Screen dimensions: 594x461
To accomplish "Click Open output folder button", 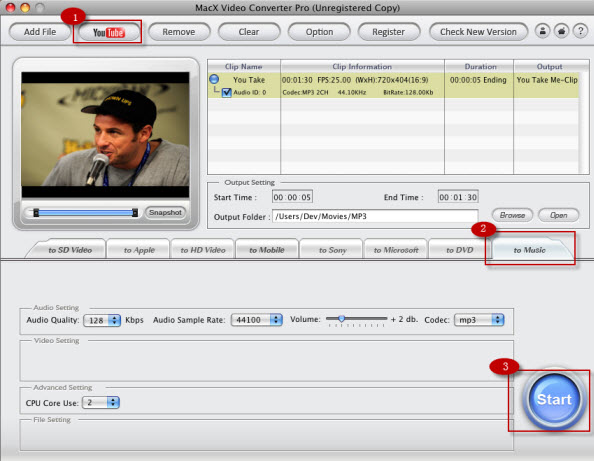I will click(x=558, y=215).
